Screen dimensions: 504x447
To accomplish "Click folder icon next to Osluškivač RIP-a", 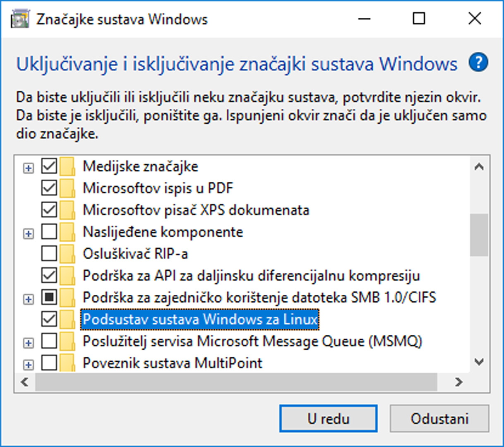I will [67, 254].
